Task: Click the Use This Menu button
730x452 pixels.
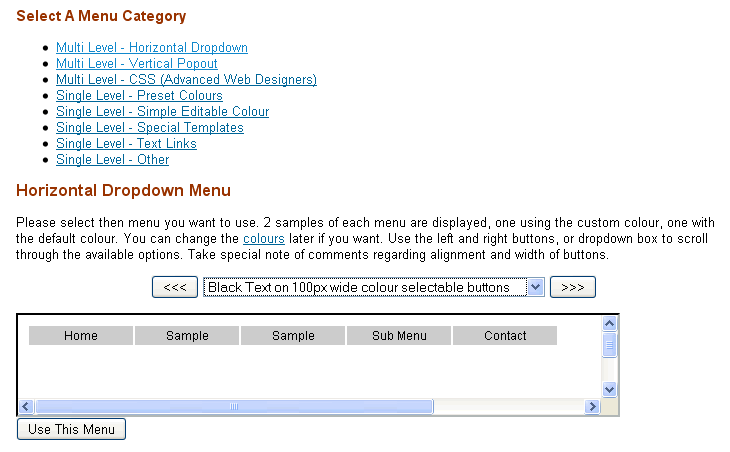Action: 71,429
